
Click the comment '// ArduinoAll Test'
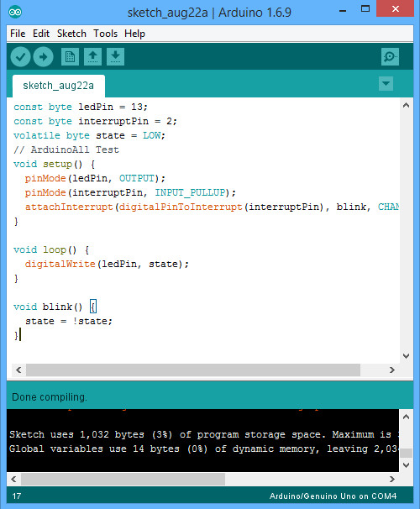[x=66, y=150]
